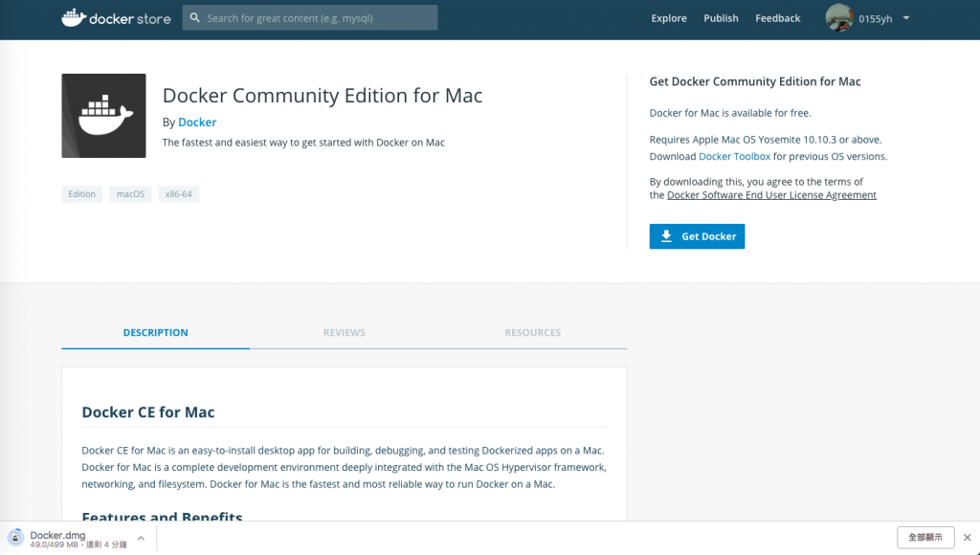Switch to the DESCRIPTION tab
The image size is (980, 555).
pyautogui.click(x=156, y=332)
